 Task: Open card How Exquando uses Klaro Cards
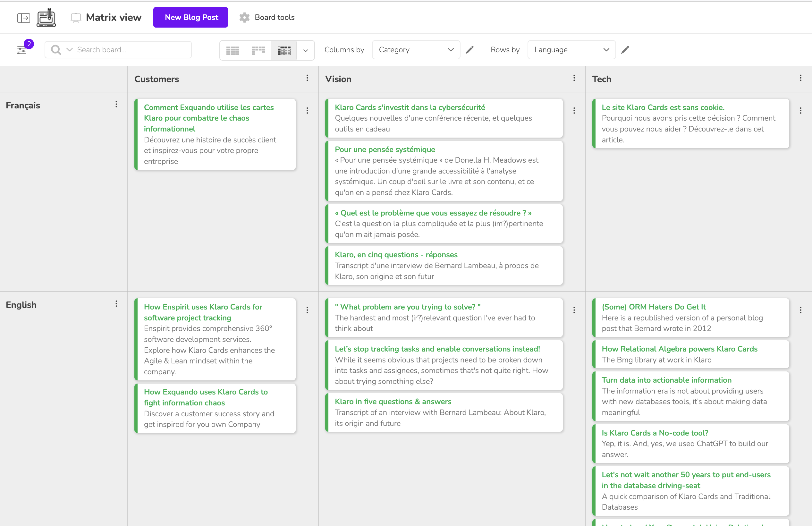[215, 408]
